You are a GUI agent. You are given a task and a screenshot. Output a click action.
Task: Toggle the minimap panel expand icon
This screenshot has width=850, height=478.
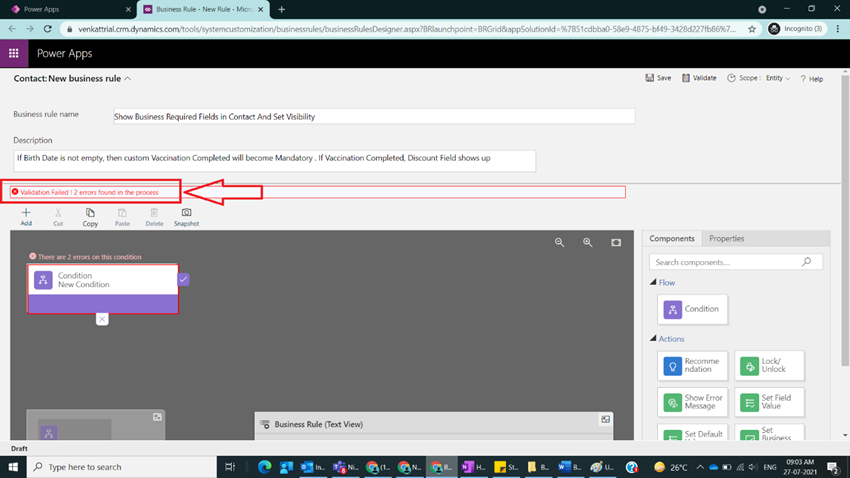click(157, 417)
